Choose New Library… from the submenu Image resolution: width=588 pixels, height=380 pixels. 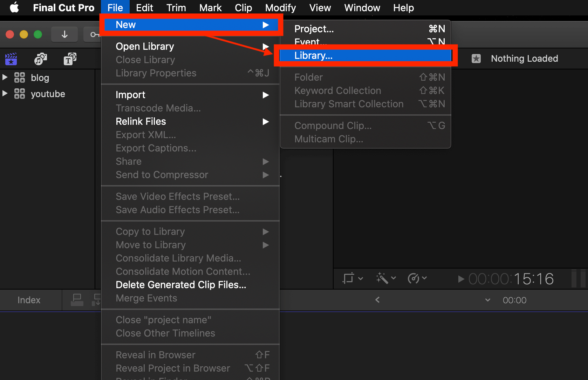tap(365, 55)
